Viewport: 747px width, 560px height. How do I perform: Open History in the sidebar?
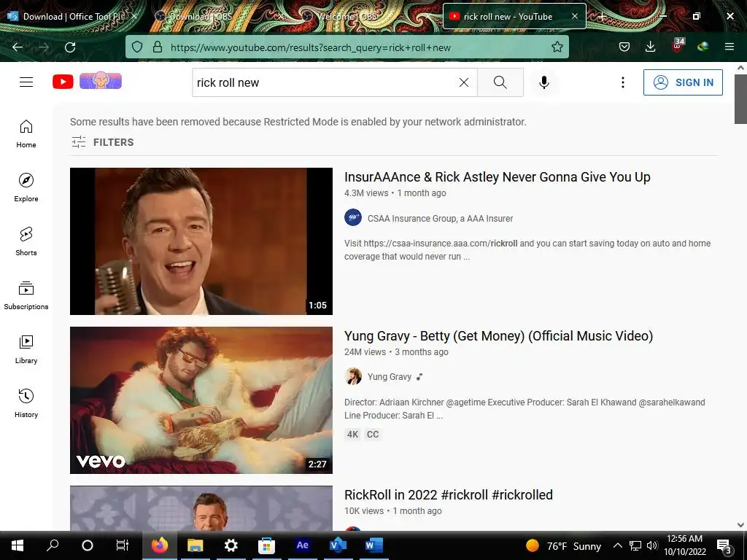[x=26, y=402]
